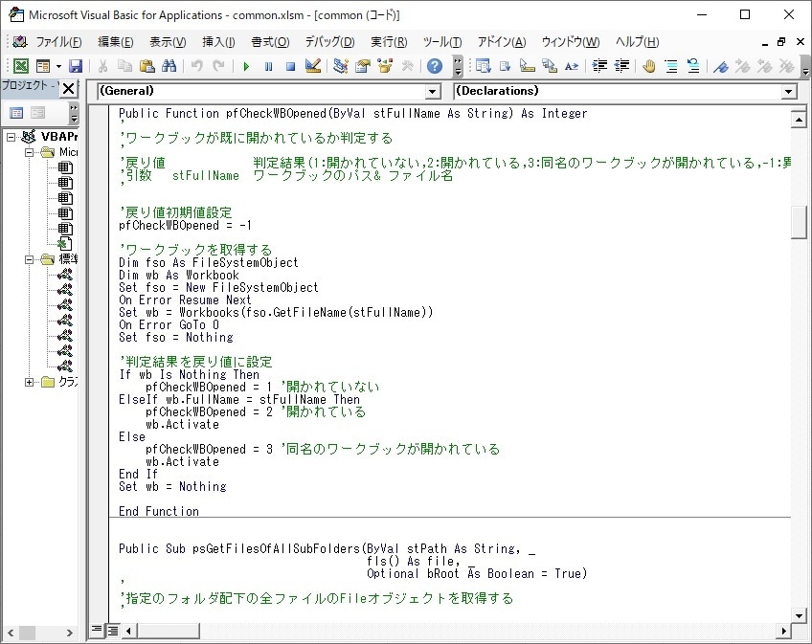Toggle bookmark with the blue flag icon
Image resolution: width=812 pixels, height=644 pixels.
point(721,66)
